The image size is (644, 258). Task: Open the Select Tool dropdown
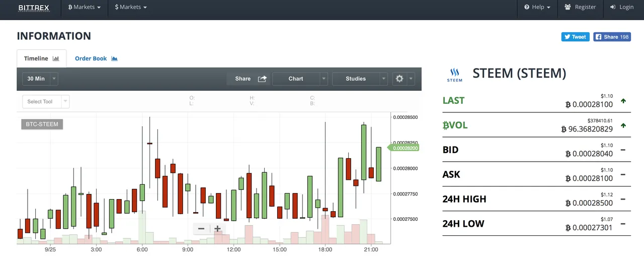coord(46,101)
